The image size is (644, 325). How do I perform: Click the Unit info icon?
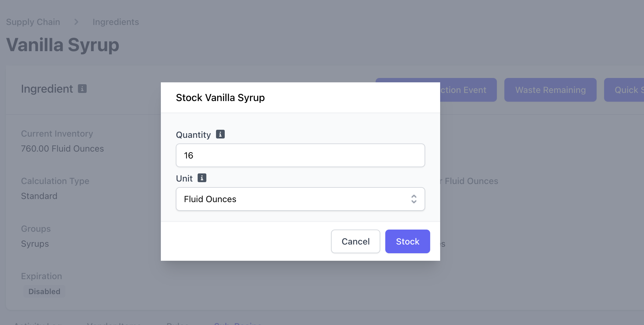click(x=202, y=178)
